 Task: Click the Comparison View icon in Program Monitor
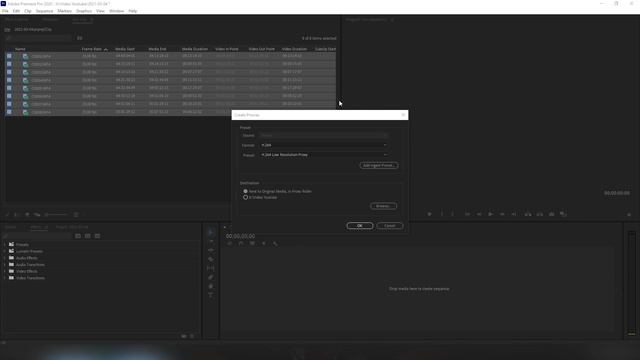563,214
